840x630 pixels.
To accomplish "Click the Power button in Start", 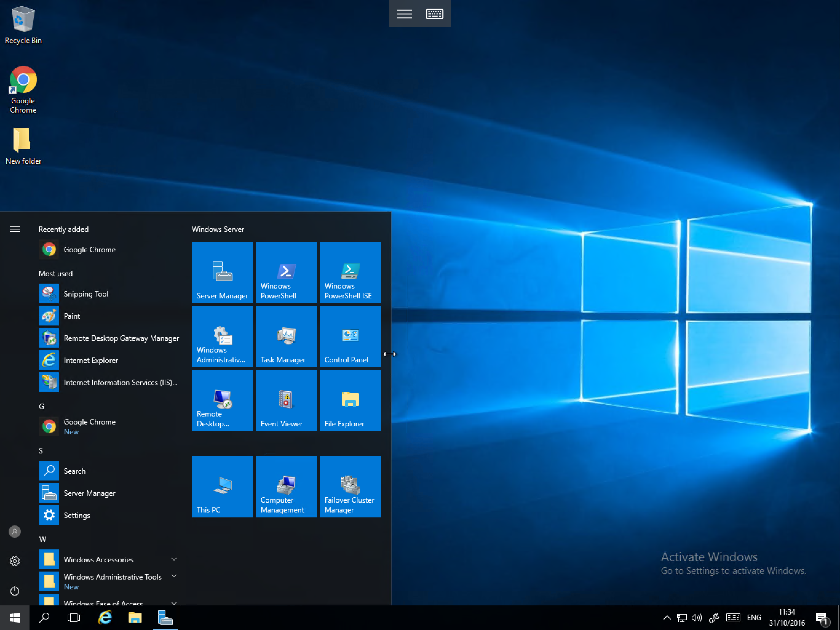I will (15, 591).
